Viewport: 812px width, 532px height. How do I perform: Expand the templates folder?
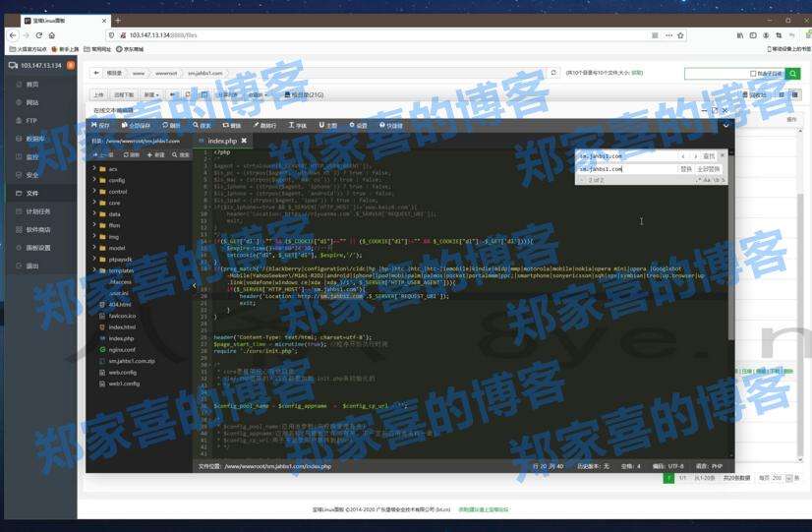point(94,270)
